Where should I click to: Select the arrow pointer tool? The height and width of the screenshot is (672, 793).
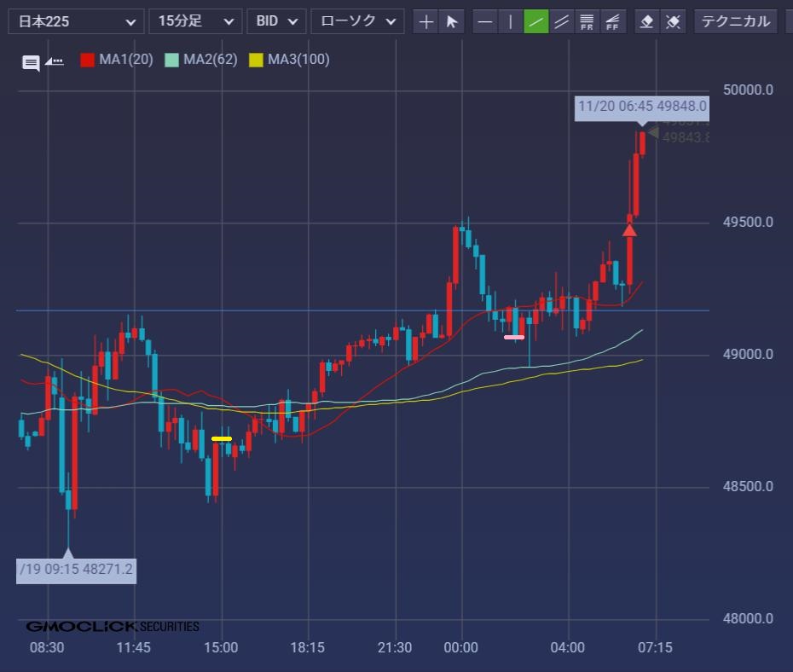[452, 22]
